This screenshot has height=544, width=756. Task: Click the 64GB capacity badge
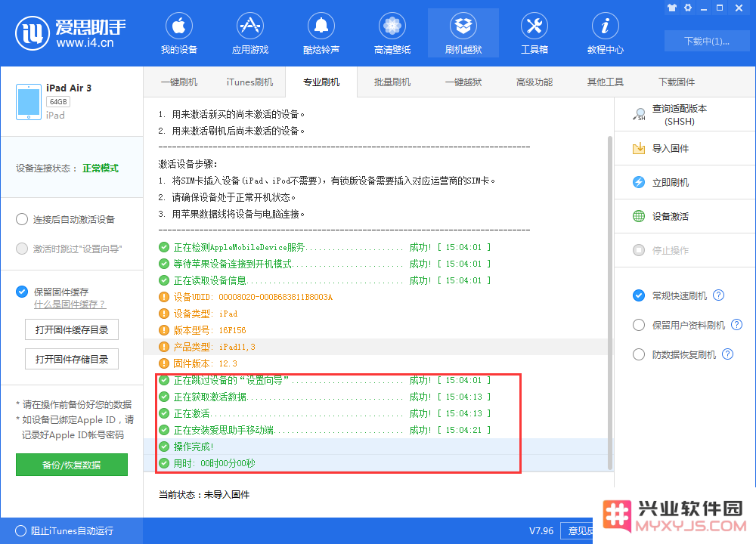pyautogui.click(x=58, y=102)
